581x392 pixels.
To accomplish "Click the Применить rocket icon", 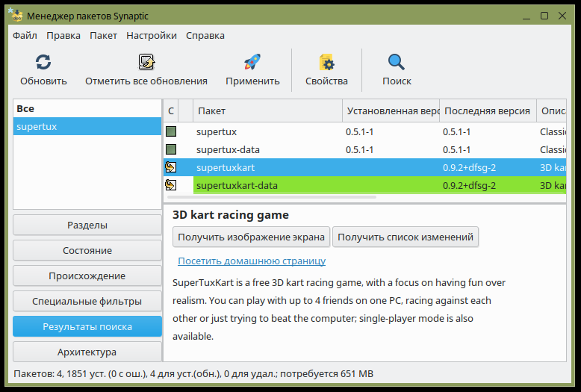I will tap(252, 62).
